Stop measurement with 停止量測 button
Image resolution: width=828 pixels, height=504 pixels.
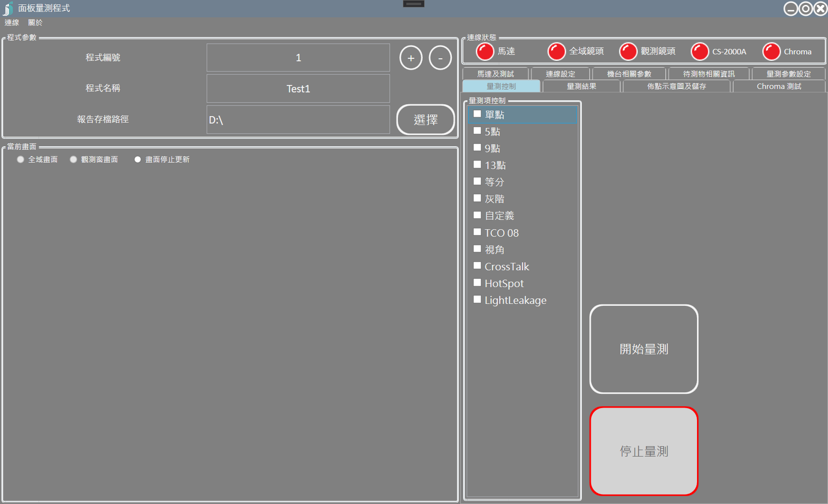(x=644, y=451)
